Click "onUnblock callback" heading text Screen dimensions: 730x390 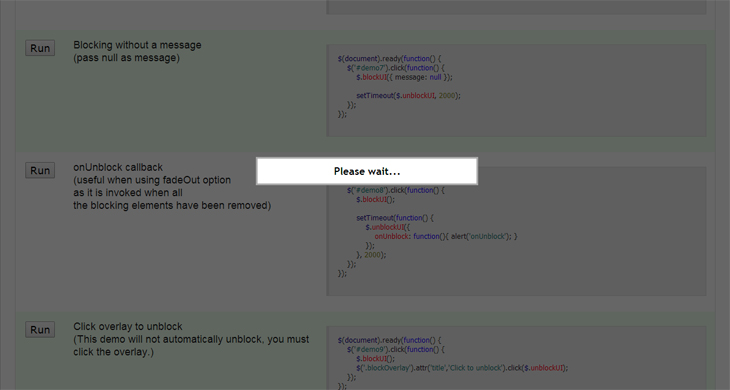(x=118, y=167)
